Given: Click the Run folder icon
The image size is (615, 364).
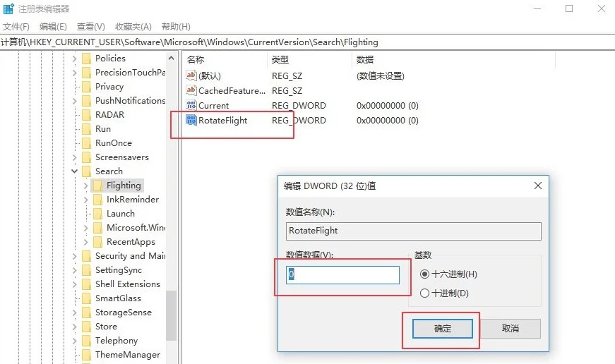Looking at the screenshot, I should click(87, 129).
